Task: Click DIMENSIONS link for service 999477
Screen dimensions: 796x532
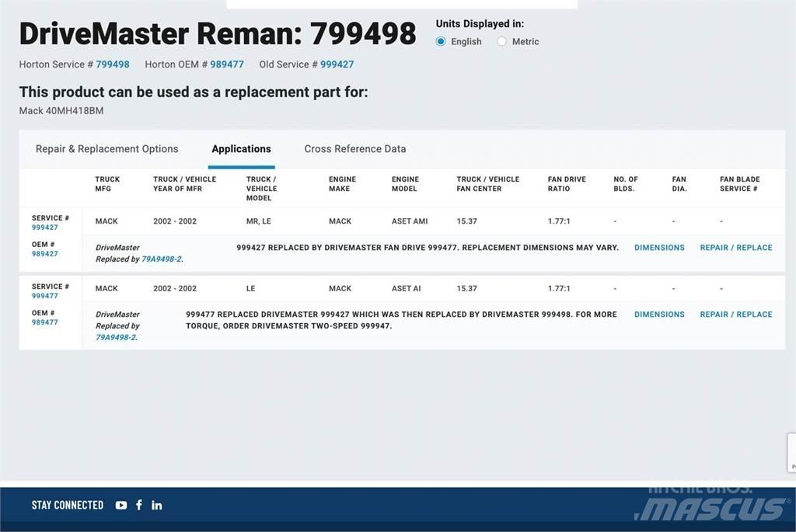Action: pyautogui.click(x=659, y=315)
